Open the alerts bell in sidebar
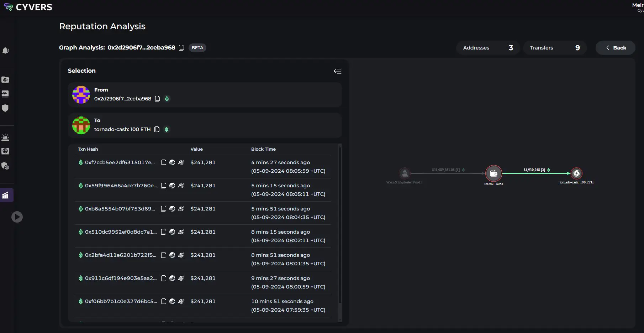The height and width of the screenshot is (333, 644). [5, 51]
